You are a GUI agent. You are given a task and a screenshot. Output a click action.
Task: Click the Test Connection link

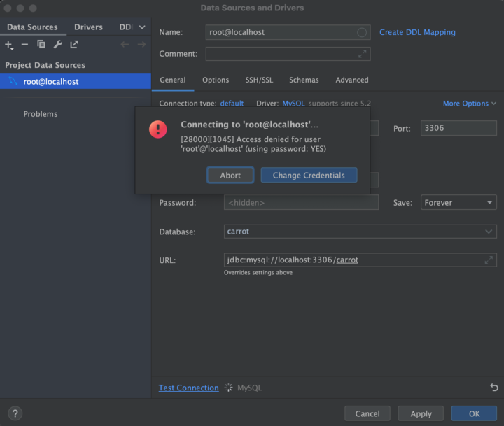pyautogui.click(x=189, y=388)
